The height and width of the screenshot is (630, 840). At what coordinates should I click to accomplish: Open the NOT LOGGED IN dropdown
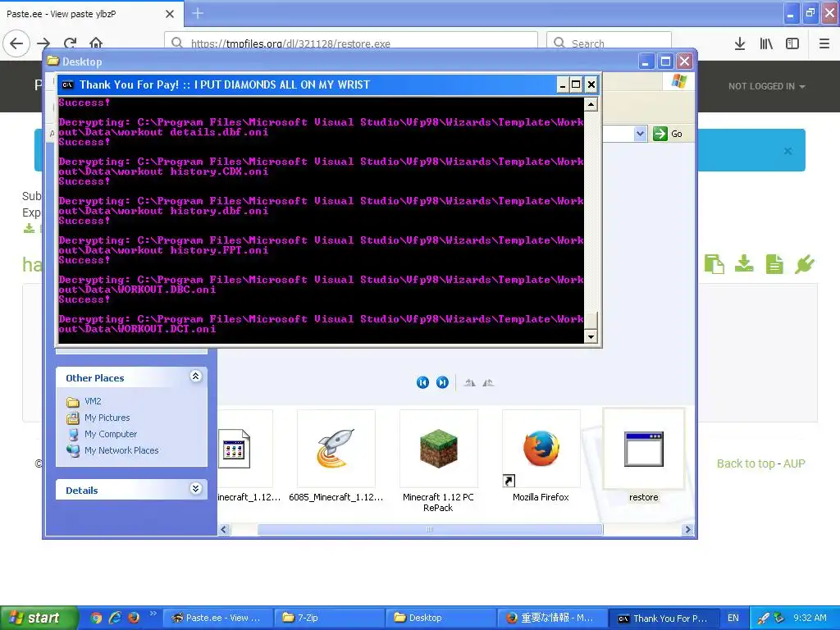(767, 86)
